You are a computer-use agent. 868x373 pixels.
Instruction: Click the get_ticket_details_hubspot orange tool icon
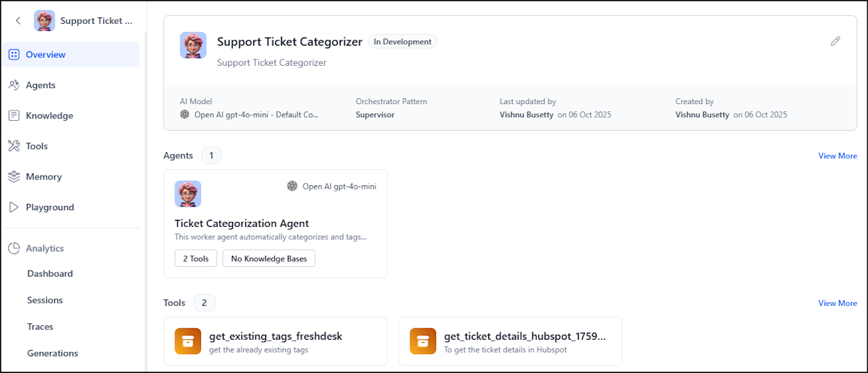point(423,341)
